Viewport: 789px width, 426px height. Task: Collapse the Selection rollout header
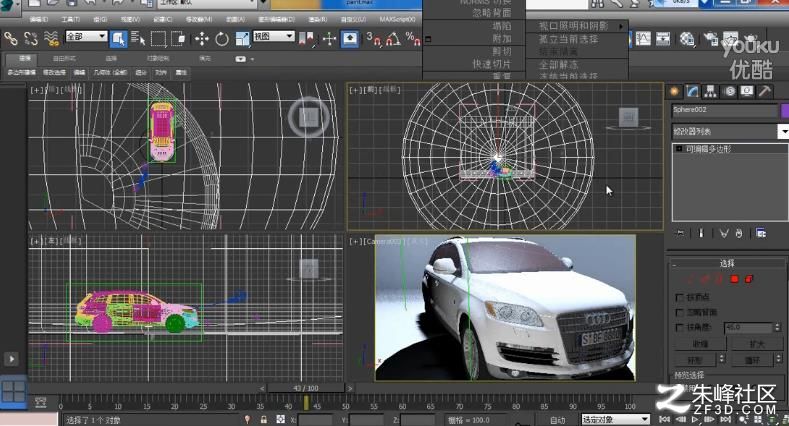[x=727, y=263]
